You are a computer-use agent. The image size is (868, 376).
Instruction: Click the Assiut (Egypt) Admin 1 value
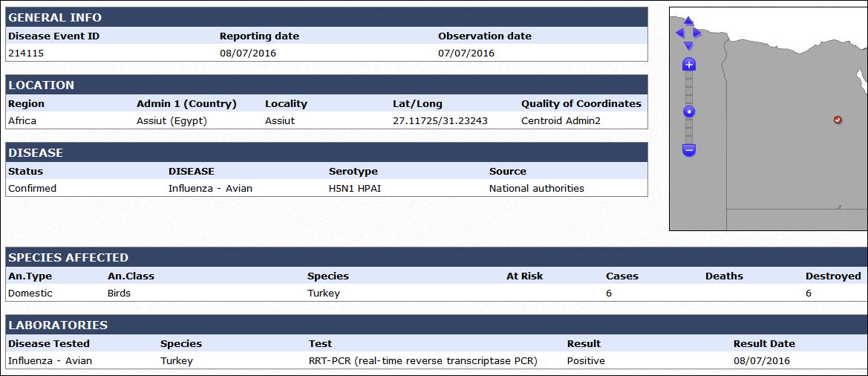click(172, 120)
